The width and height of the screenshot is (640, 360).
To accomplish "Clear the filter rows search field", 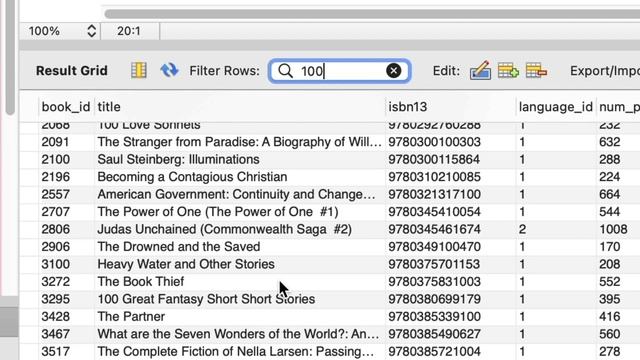I will tap(393, 71).
